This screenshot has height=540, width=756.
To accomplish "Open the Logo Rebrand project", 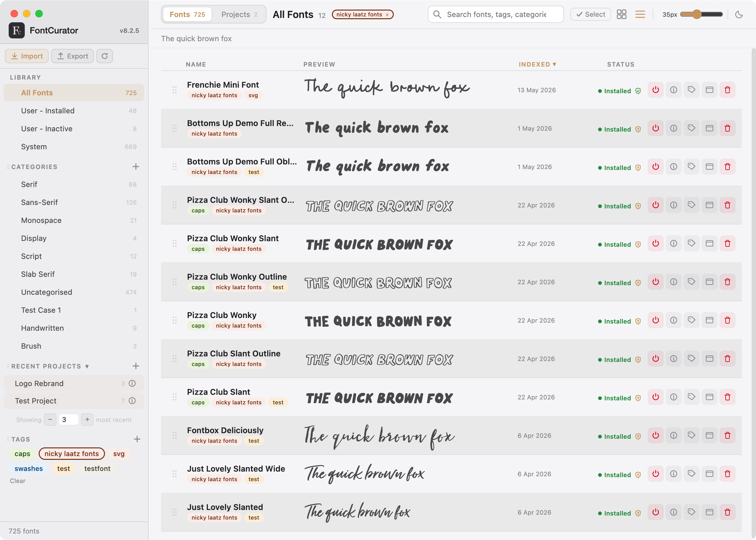I will [74, 384].
